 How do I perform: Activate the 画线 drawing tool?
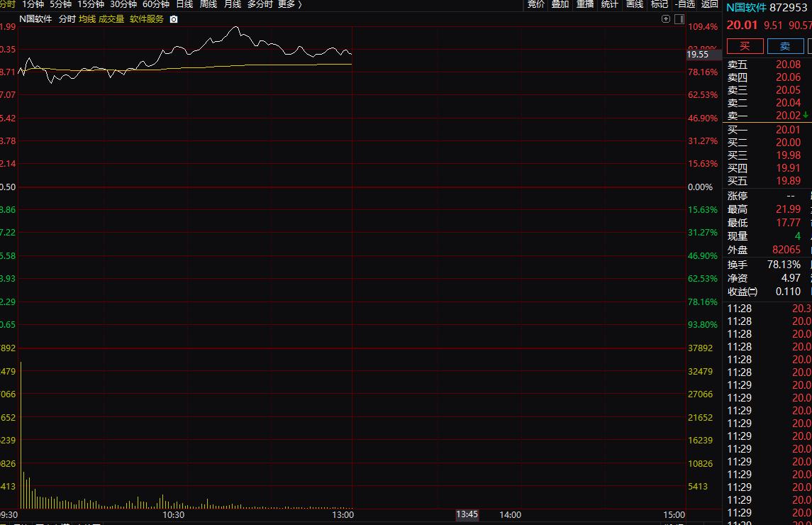point(635,4)
